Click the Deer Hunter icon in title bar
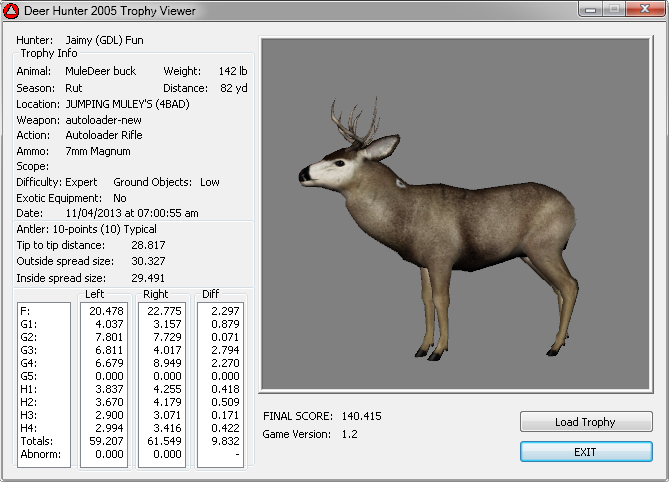 12,11
